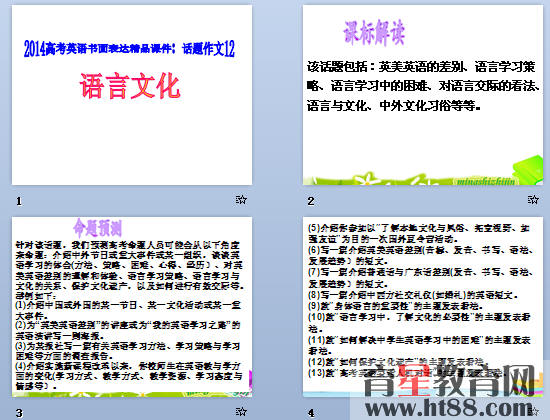
Task: Click the blue 2014高考英语 heading line
Action: pos(129,49)
